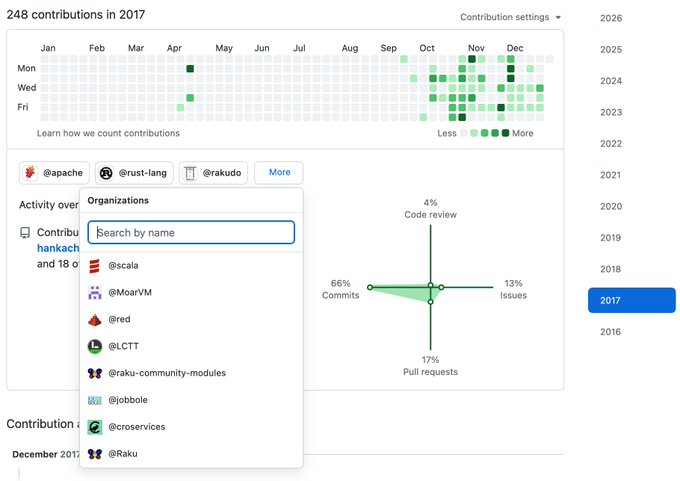Open Learn how we count contributions link
The height and width of the screenshot is (481, 680).
(x=108, y=133)
